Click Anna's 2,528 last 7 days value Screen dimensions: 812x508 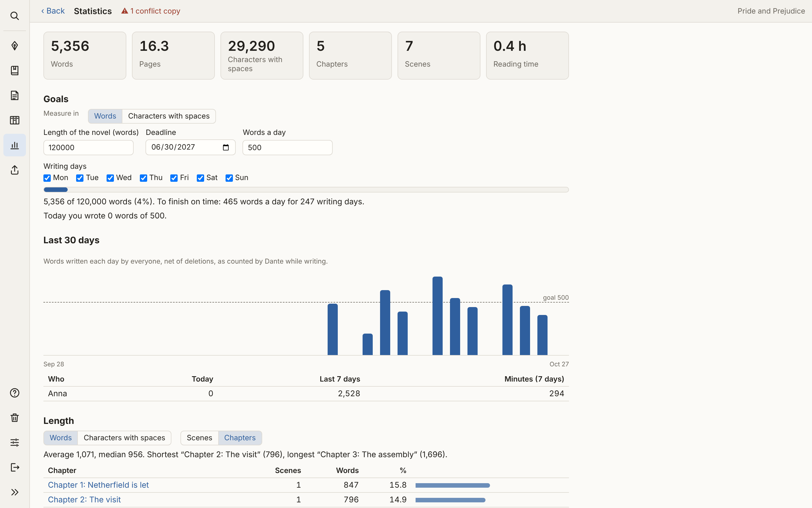(348, 393)
